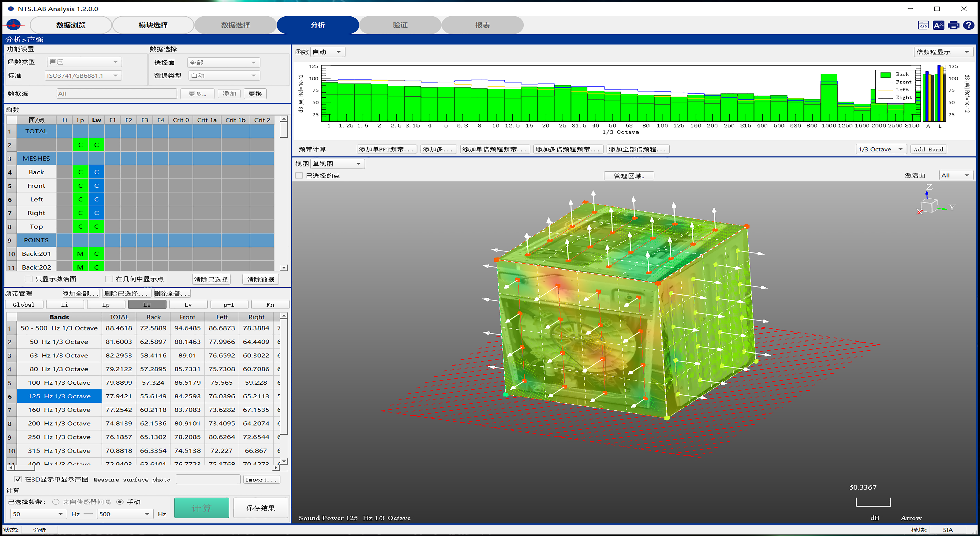Click the NTS logo icon beside 数据浏览
The width and height of the screenshot is (980, 536).
coord(14,25)
